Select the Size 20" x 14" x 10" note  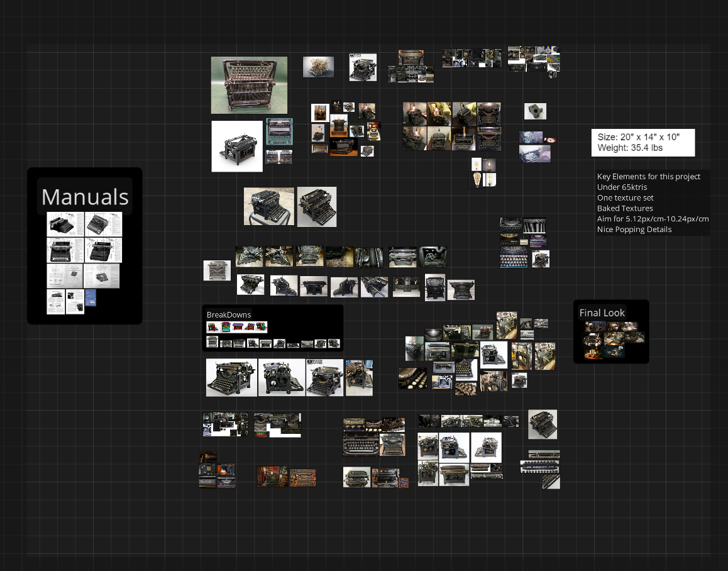point(643,142)
